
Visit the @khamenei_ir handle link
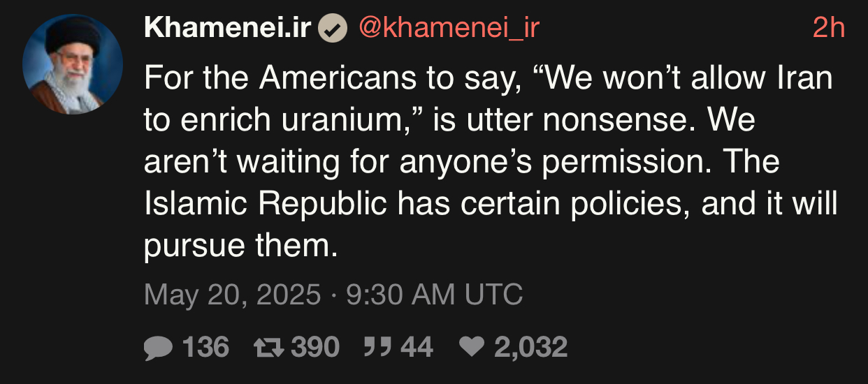449,29
